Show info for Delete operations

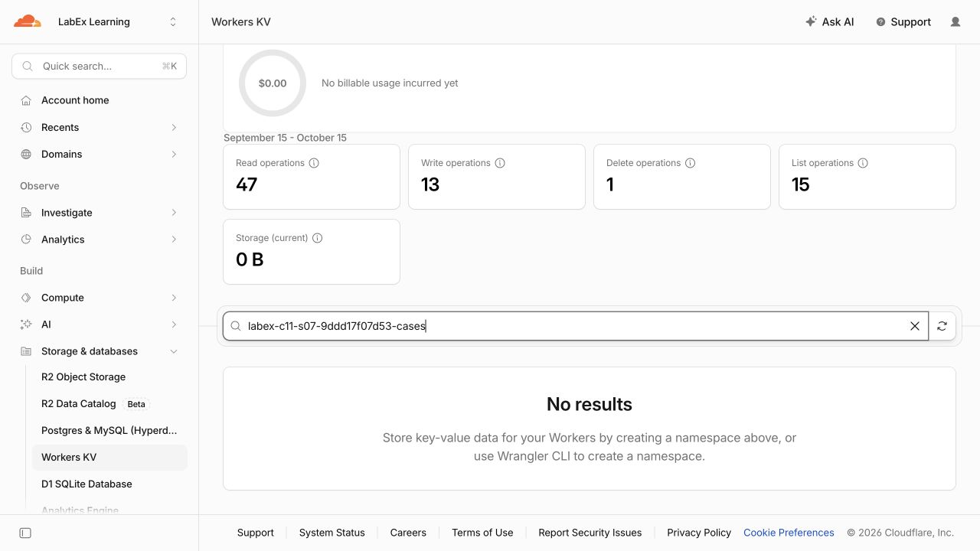pos(690,163)
